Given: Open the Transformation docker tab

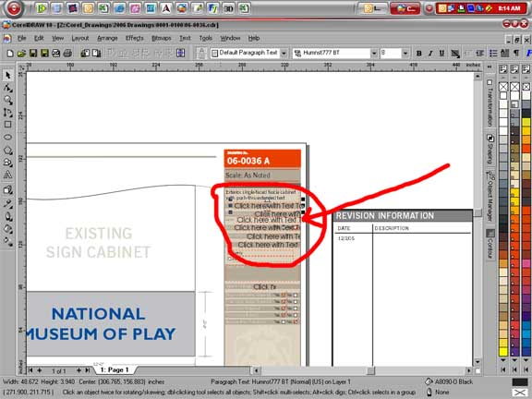Looking at the screenshot, I should (x=490, y=103).
